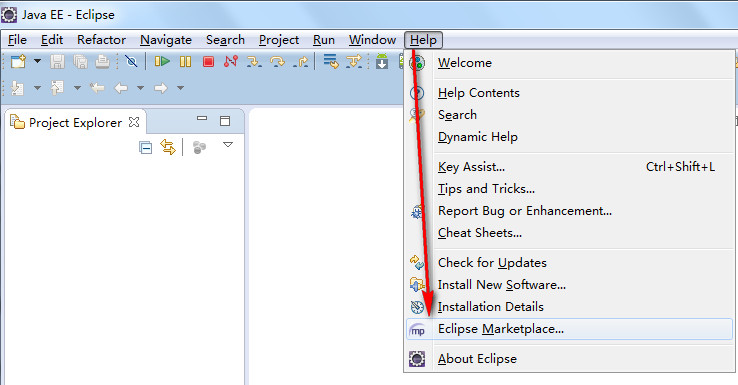Open the Window menu

pos(372,40)
